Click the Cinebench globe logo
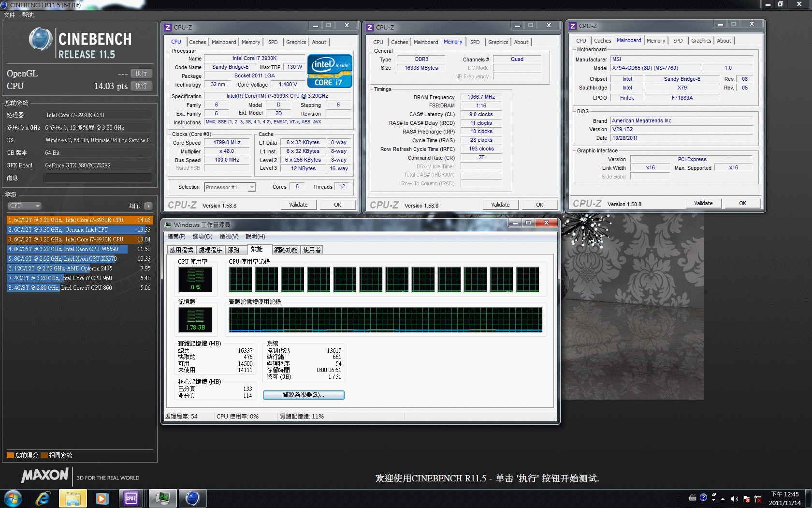The image size is (812, 508). 40,39
